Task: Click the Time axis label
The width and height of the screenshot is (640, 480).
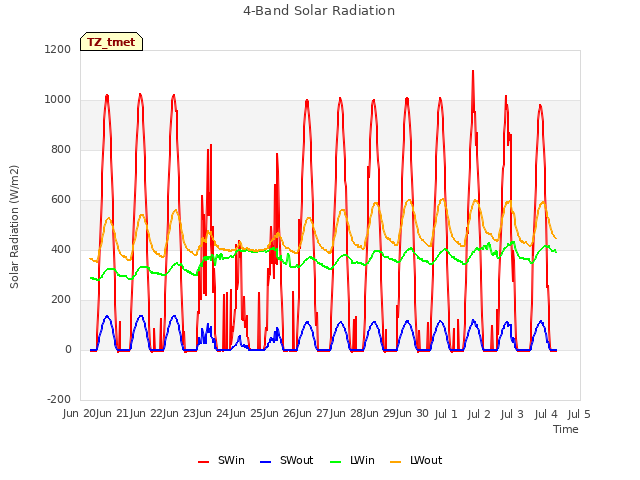Action: [566, 429]
